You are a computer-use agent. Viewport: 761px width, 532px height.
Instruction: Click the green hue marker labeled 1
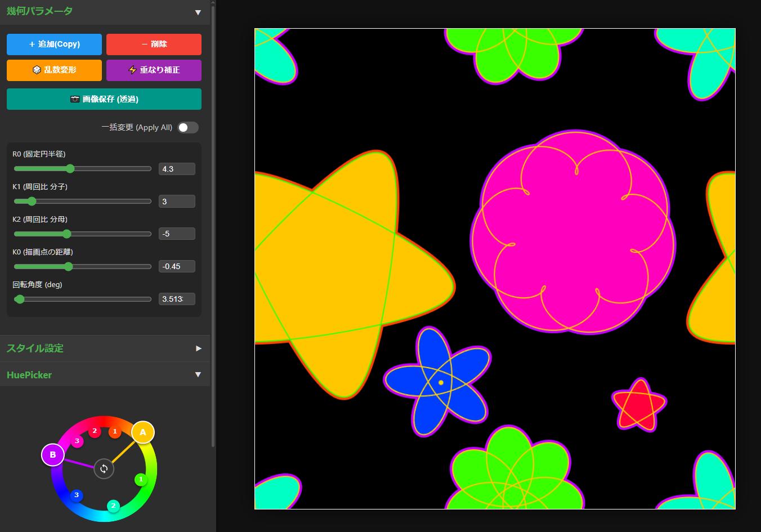[141, 480]
